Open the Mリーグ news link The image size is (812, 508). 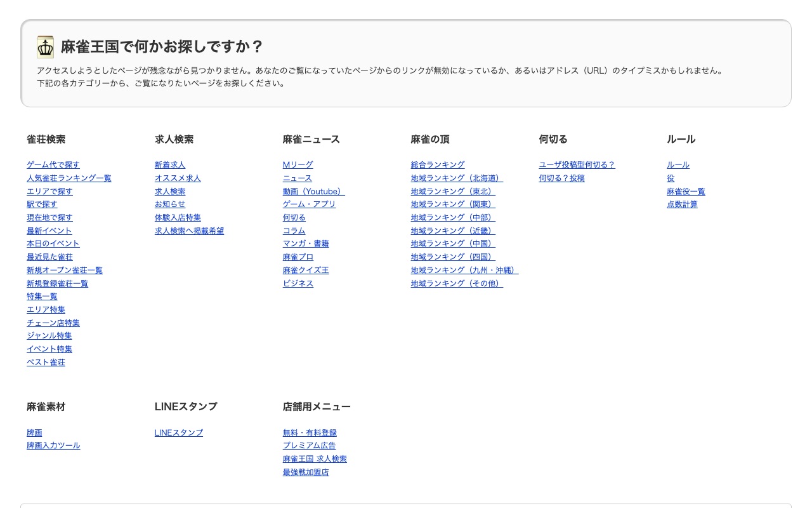pyautogui.click(x=298, y=164)
